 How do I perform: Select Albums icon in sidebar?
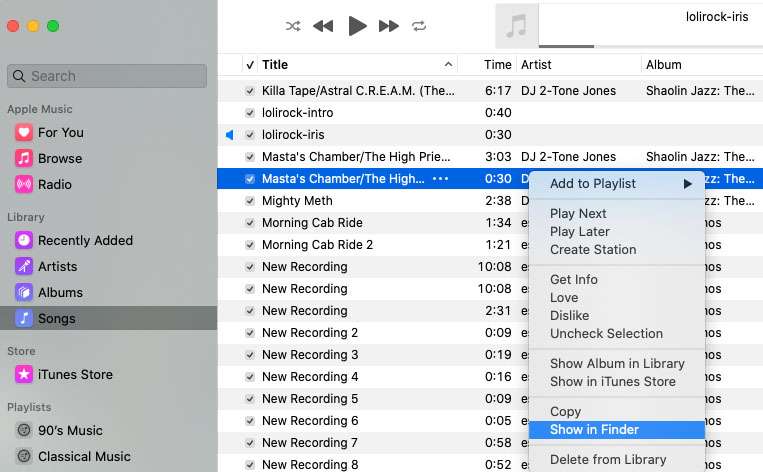24,292
